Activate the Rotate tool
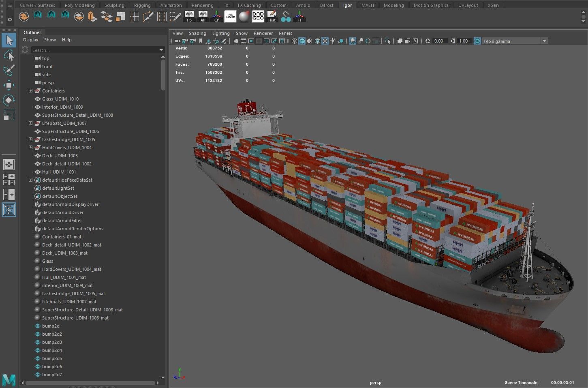The width and height of the screenshot is (588, 388). (x=9, y=100)
